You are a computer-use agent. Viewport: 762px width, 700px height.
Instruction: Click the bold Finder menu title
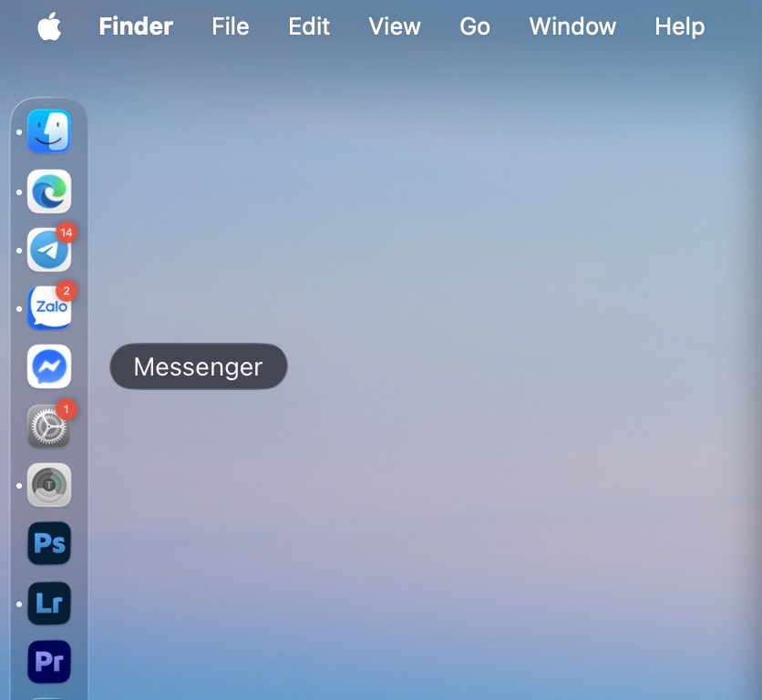136,26
